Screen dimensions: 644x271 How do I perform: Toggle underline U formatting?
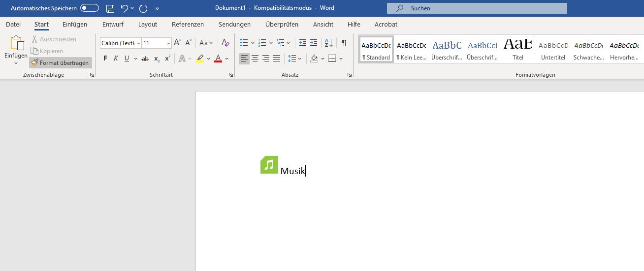tap(127, 59)
